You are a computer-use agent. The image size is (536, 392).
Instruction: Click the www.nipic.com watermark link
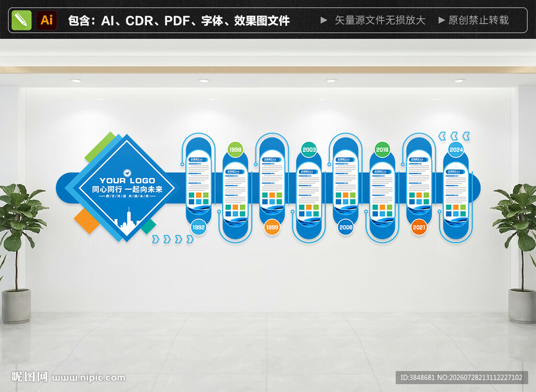click(x=88, y=378)
